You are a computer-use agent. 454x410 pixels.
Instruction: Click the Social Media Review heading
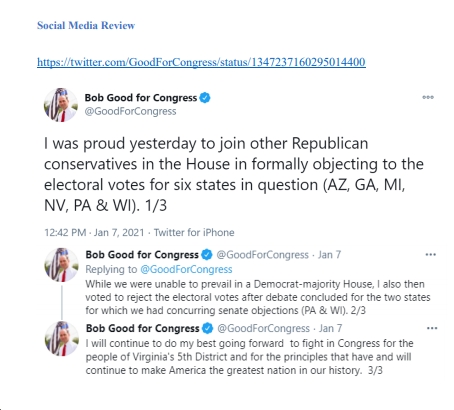pyautogui.click(x=86, y=25)
